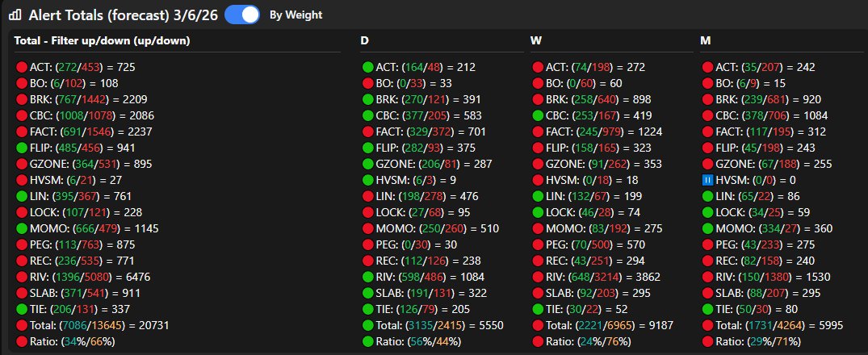Toggle the By Weight switch
This screenshot has height=355, width=868.
coord(242,15)
